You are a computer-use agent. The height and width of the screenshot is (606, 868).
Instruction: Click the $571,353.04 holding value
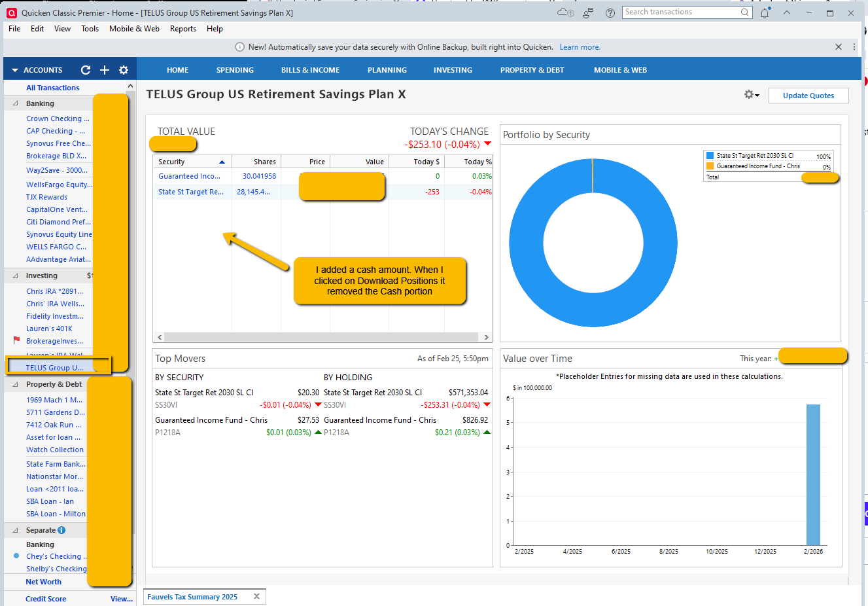click(468, 393)
